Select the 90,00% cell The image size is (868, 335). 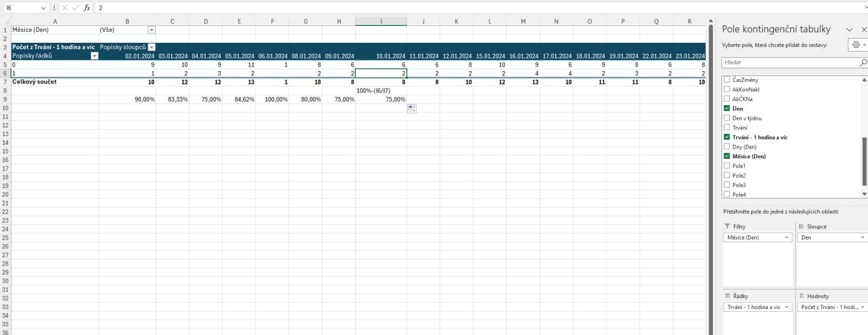click(127, 99)
